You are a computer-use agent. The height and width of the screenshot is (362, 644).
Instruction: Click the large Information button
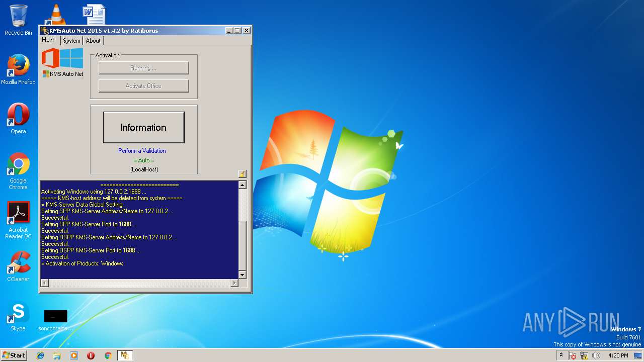click(143, 127)
